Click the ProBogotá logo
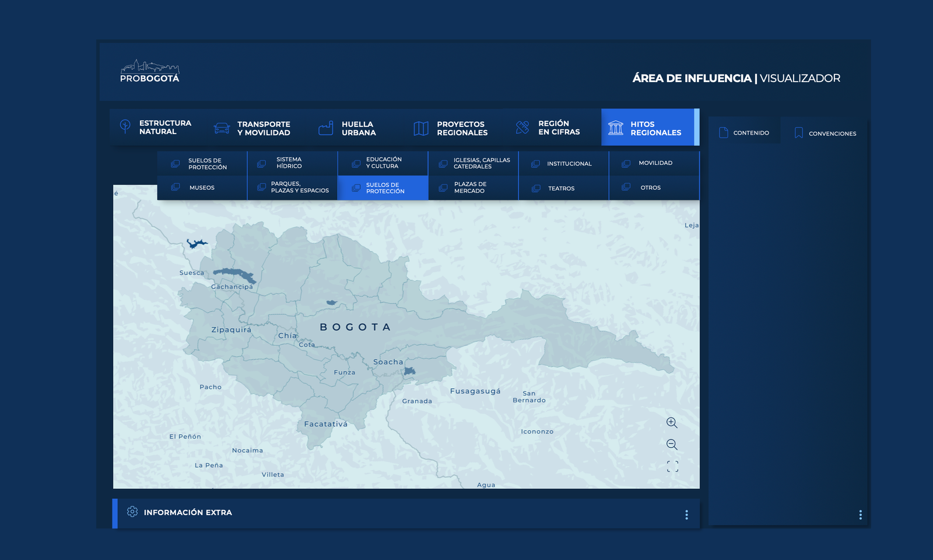 pyautogui.click(x=150, y=71)
